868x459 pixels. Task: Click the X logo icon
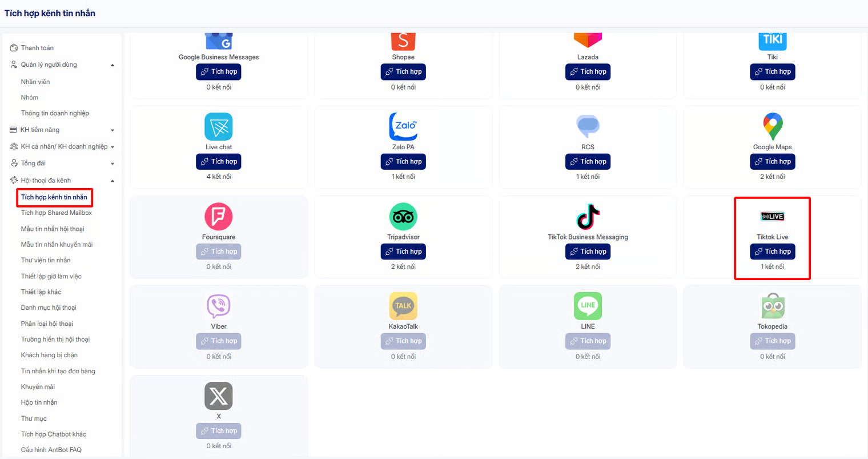219,396
